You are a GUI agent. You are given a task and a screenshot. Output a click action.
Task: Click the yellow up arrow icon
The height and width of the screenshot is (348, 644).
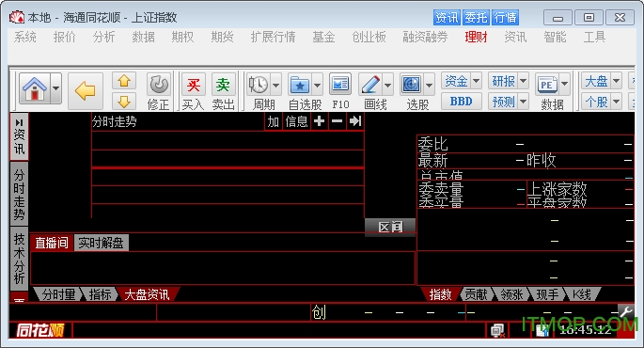pyautogui.click(x=124, y=81)
